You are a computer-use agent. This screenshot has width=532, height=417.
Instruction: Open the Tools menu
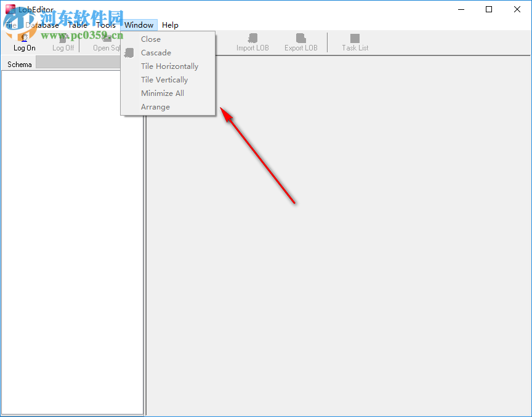point(105,25)
